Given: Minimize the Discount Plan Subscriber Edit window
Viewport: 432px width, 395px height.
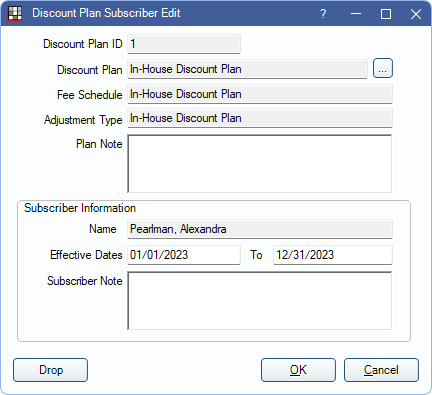Looking at the screenshot, I should (356, 14).
